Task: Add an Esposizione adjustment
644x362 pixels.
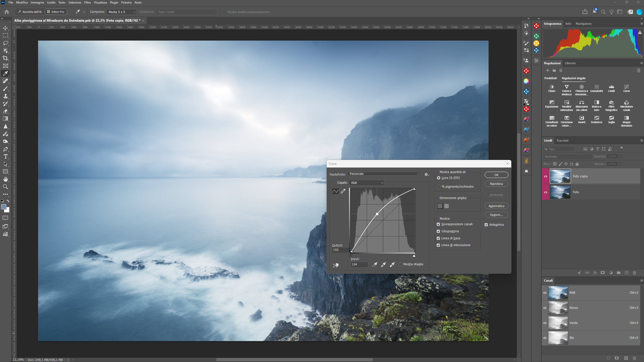Action: click(552, 104)
